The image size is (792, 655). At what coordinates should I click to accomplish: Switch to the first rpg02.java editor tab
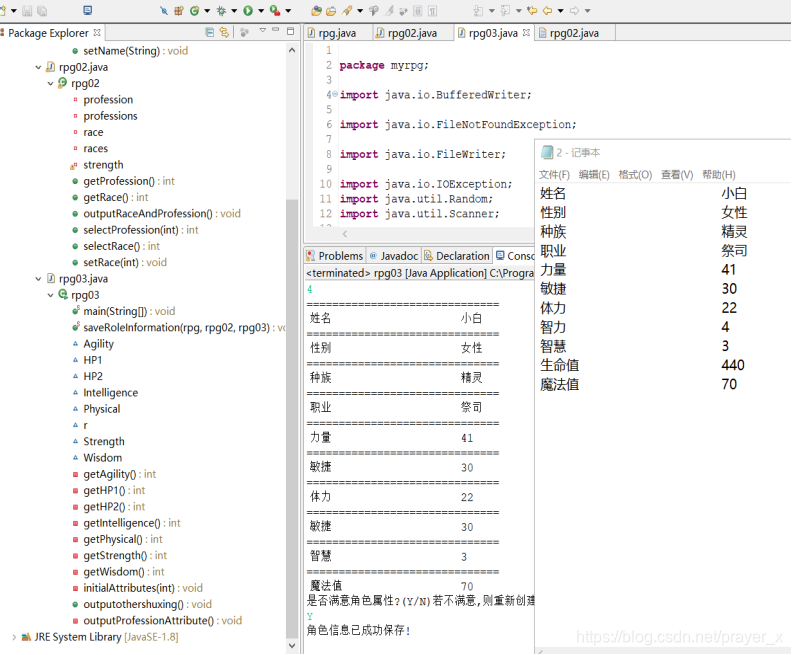[412, 33]
